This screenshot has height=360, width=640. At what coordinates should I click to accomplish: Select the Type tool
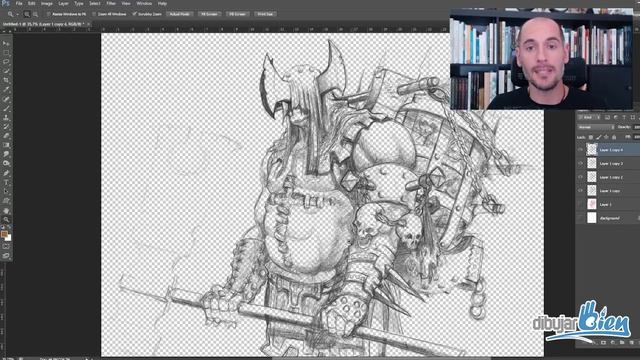pyautogui.click(x=6, y=182)
